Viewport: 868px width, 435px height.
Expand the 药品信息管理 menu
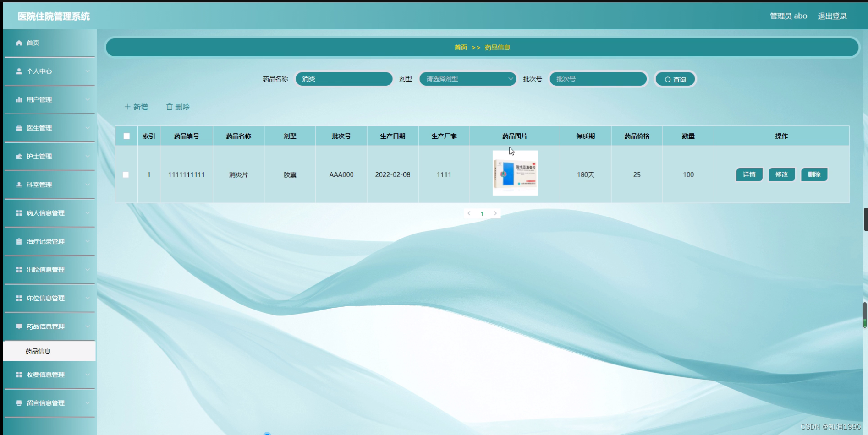(x=49, y=326)
